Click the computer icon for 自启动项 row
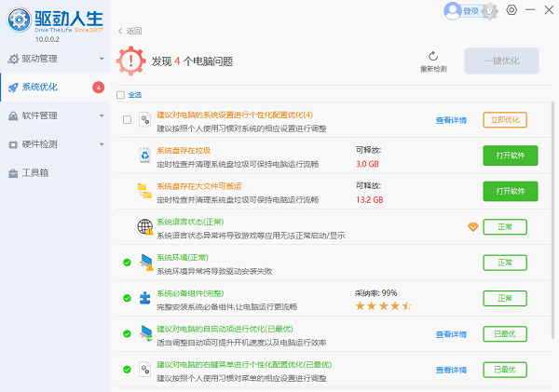This screenshot has width=559, height=392. 146,333
